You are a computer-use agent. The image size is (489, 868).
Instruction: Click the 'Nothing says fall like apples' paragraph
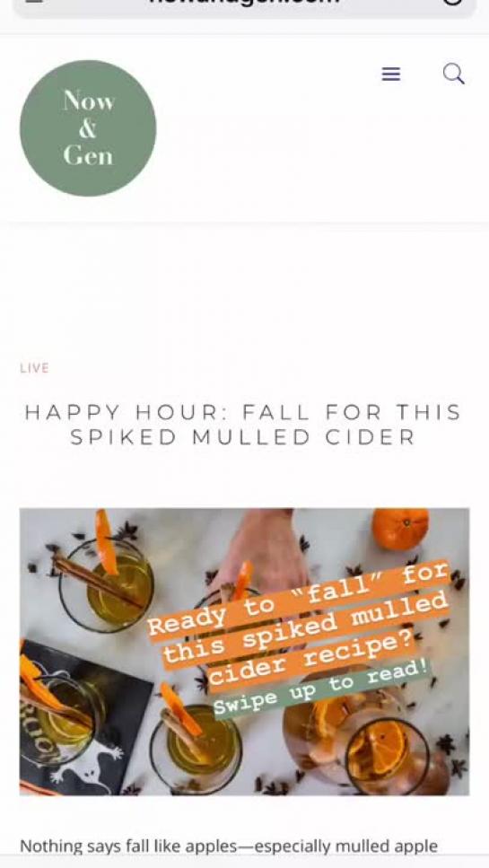229,846
